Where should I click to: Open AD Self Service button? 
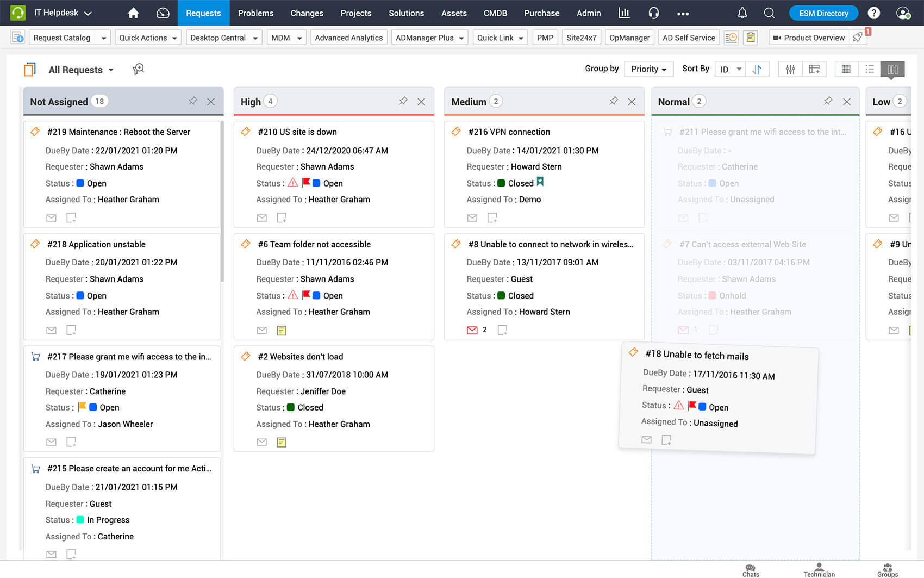689,38
